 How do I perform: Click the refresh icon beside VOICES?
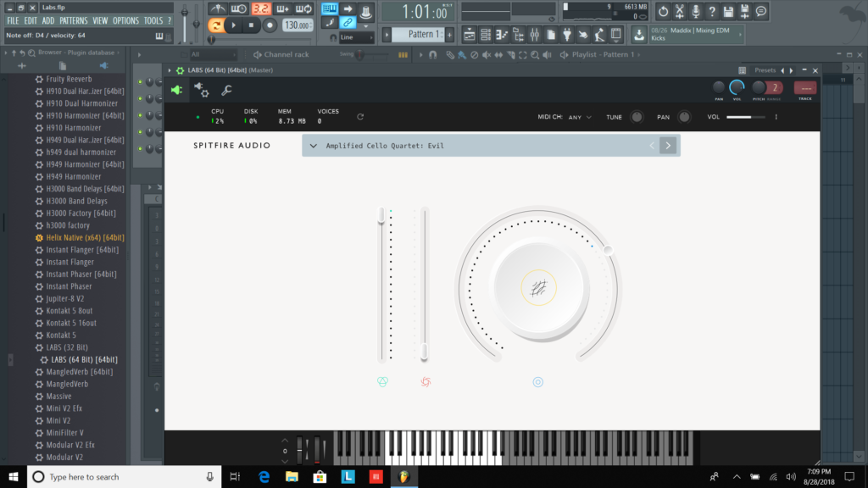(360, 117)
